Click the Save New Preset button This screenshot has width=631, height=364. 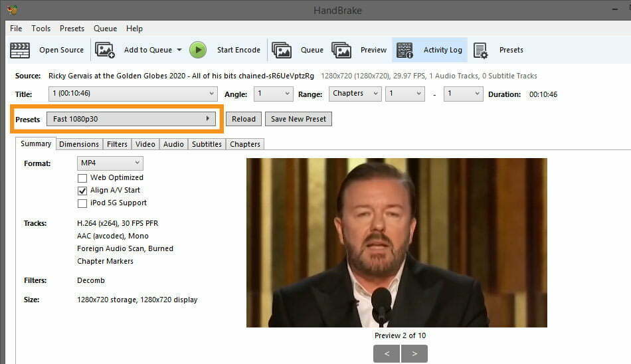pyautogui.click(x=299, y=119)
